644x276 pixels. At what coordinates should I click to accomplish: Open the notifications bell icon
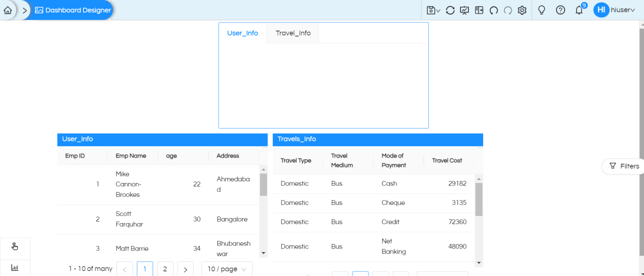click(579, 10)
